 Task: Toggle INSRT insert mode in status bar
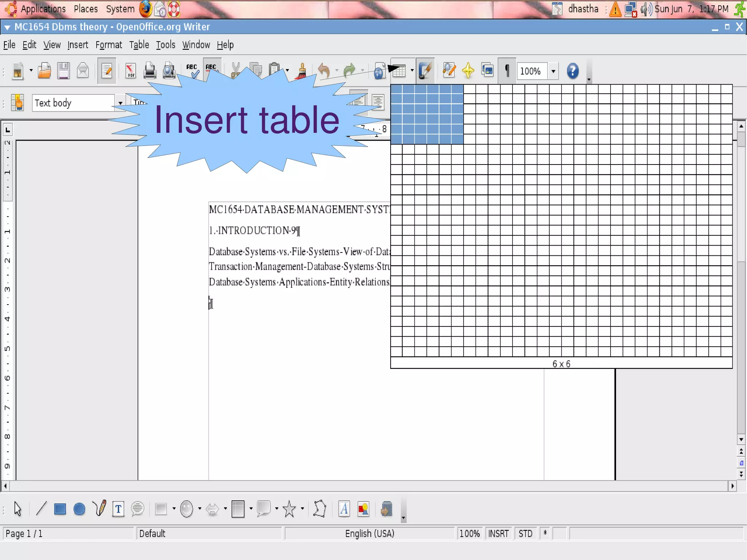point(498,534)
